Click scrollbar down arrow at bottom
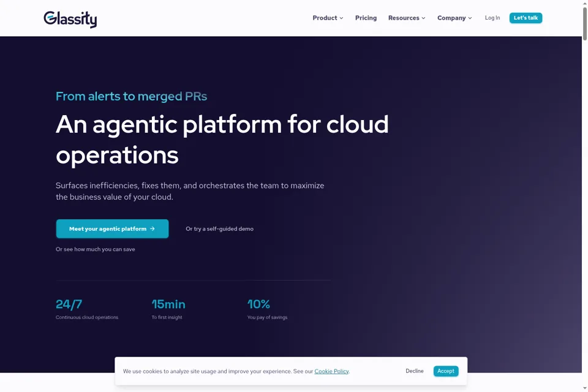Image resolution: width=588 pixels, height=392 pixels. [584, 388]
